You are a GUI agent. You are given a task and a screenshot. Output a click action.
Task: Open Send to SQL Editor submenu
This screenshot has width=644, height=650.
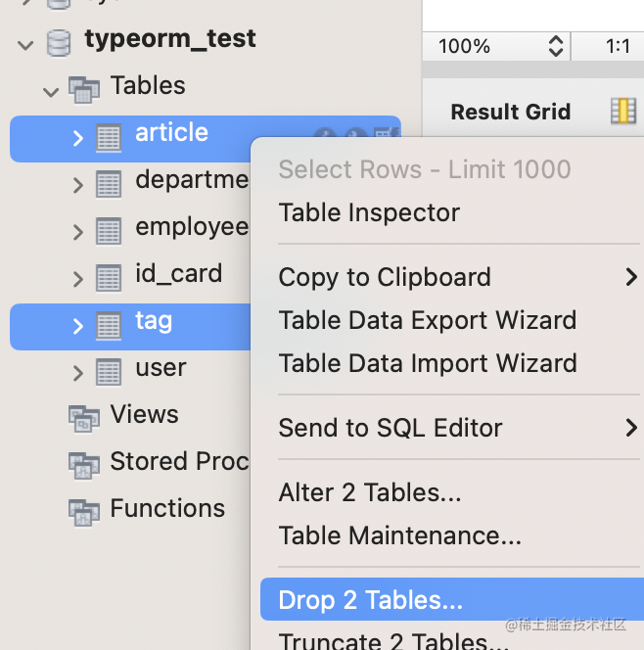pos(391,428)
